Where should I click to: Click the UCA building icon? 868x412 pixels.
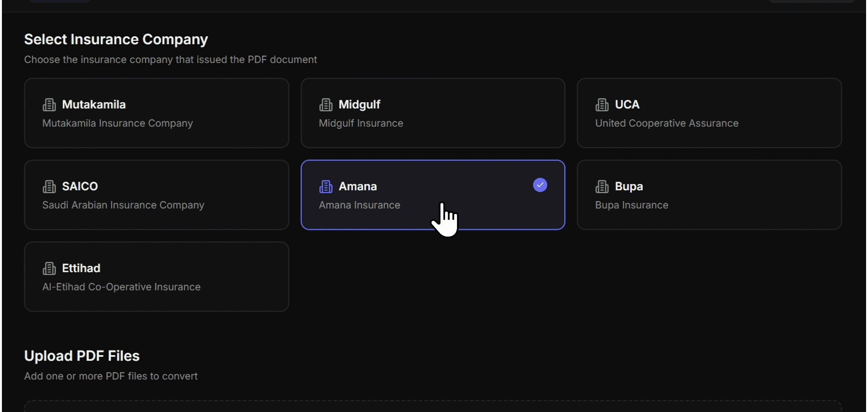tap(601, 104)
